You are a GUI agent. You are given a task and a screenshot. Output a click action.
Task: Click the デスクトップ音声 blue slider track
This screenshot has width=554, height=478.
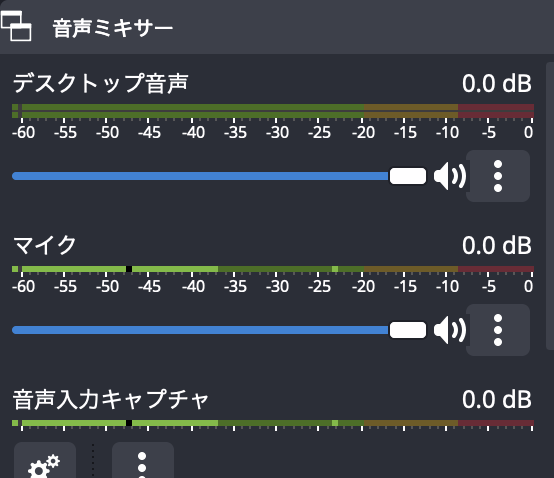[x=200, y=176]
